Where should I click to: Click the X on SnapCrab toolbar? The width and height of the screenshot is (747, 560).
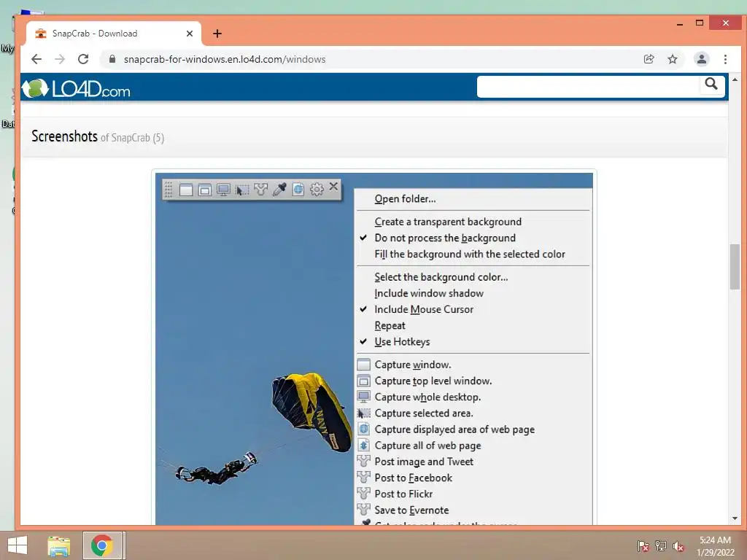[333, 187]
